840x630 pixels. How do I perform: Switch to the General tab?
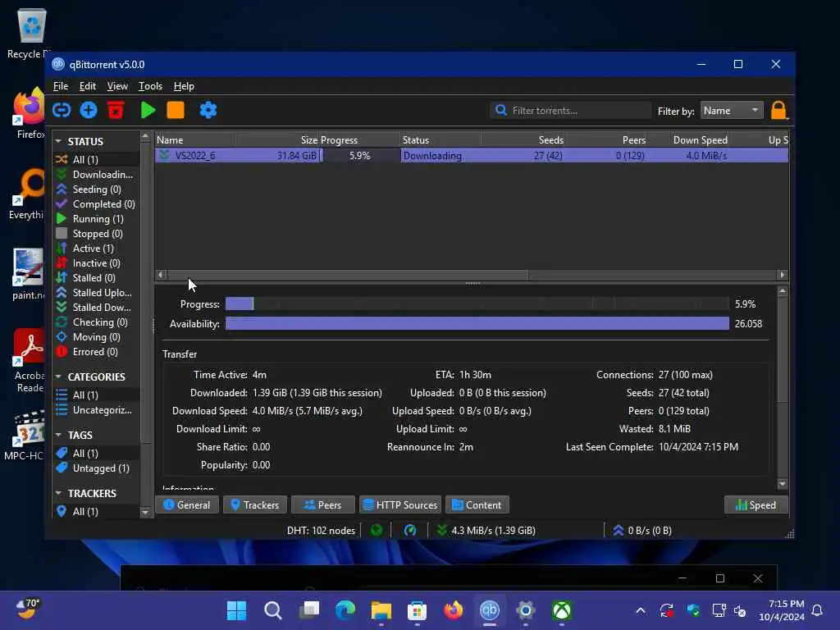187,505
